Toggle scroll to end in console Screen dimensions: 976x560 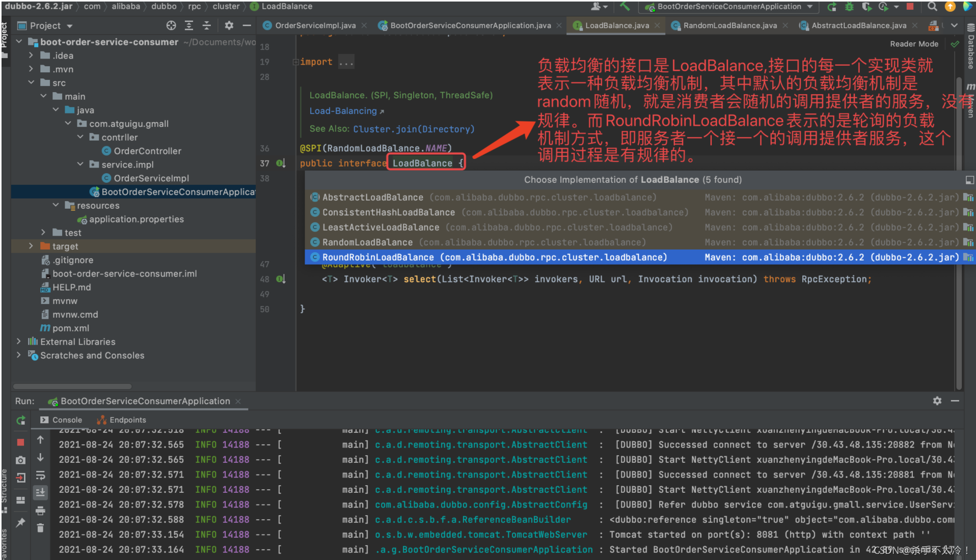[40, 493]
